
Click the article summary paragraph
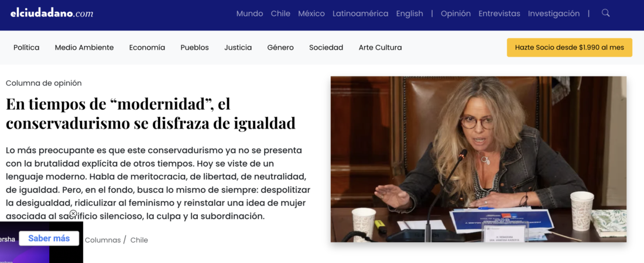pyautogui.click(x=158, y=183)
